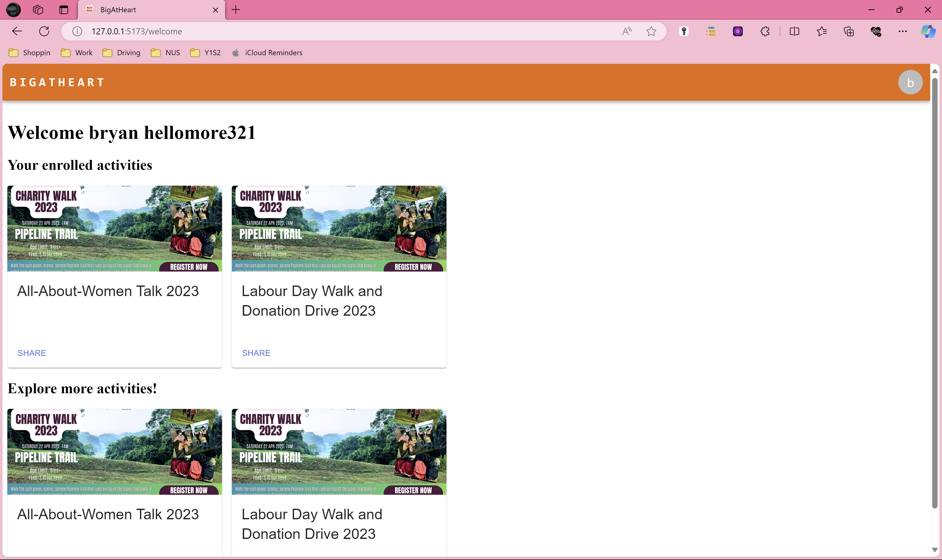
Task: Share the All-About-Women Talk 2023 activity
Action: pos(32,353)
